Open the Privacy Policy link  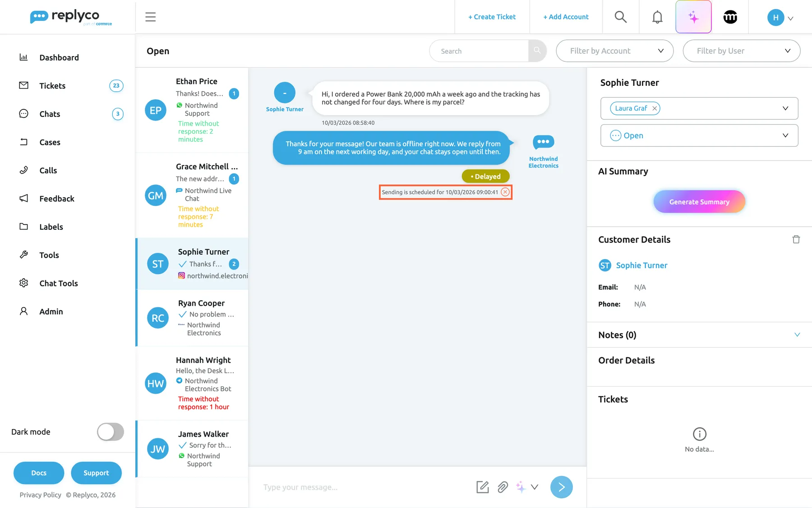click(40, 495)
